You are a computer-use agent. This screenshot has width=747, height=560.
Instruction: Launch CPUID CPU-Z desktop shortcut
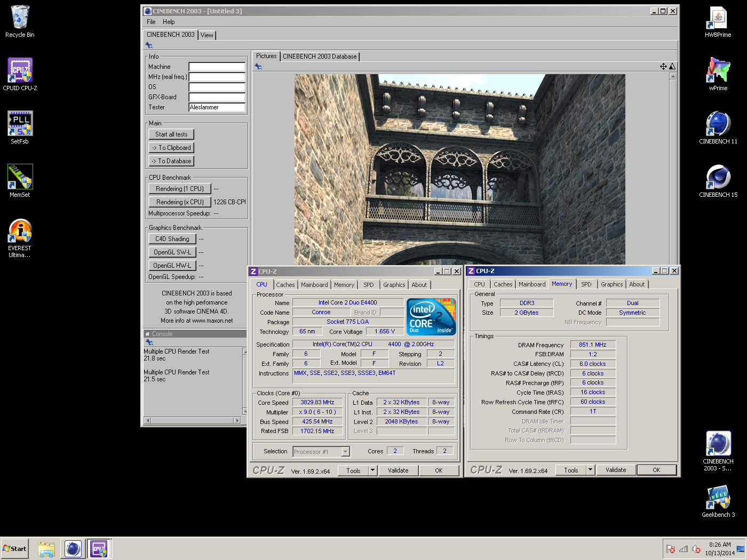pyautogui.click(x=20, y=74)
